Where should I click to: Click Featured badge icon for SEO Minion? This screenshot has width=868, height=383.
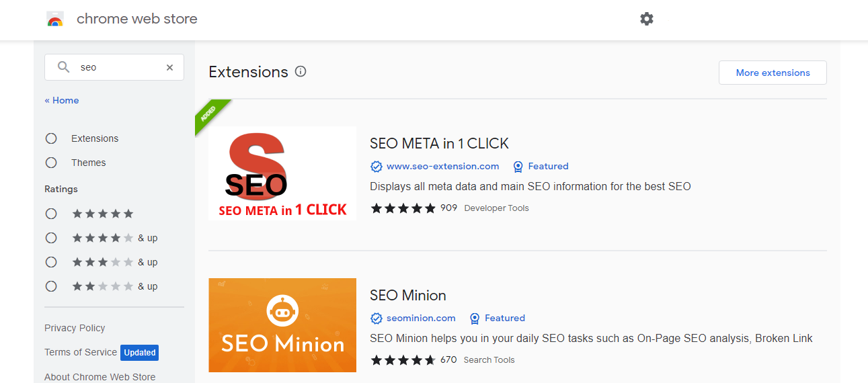pyautogui.click(x=475, y=318)
